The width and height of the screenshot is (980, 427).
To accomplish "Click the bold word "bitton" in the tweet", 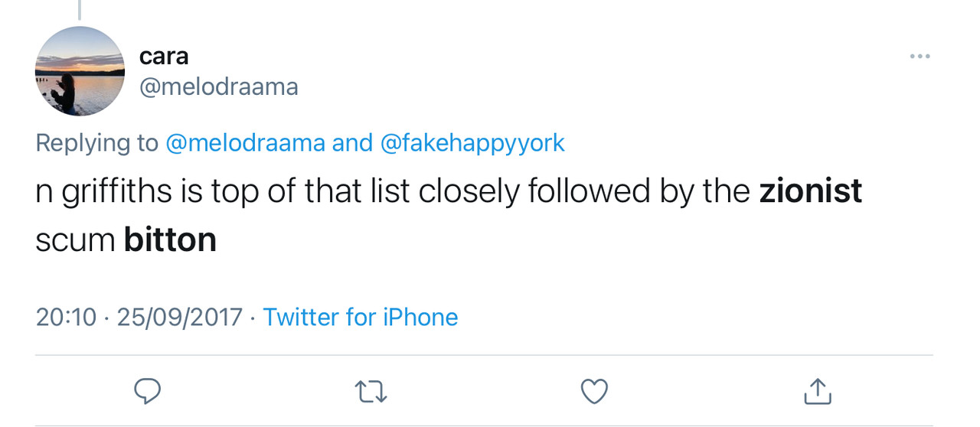I will click(170, 240).
